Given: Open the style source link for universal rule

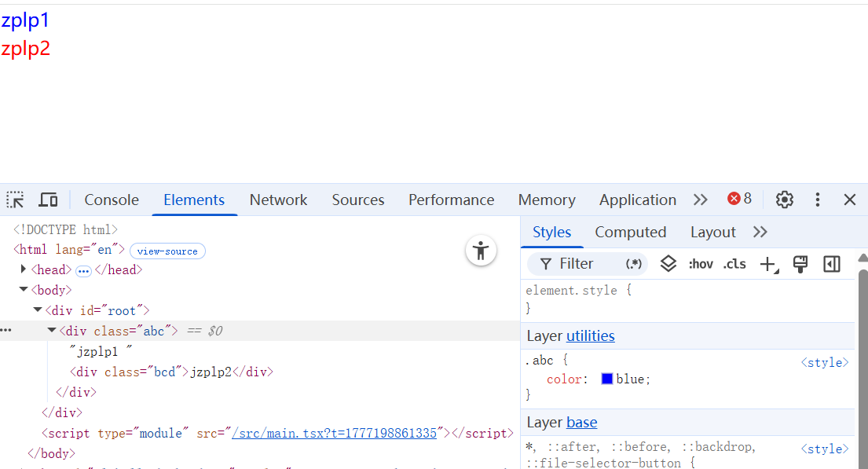Looking at the screenshot, I should tap(825, 449).
